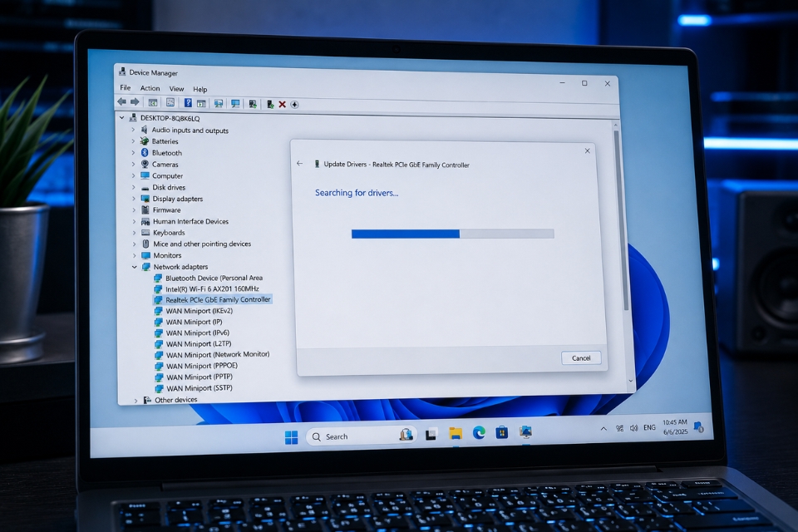The image size is (798, 532).
Task: Cancel the driver search
Action: pos(581,358)
